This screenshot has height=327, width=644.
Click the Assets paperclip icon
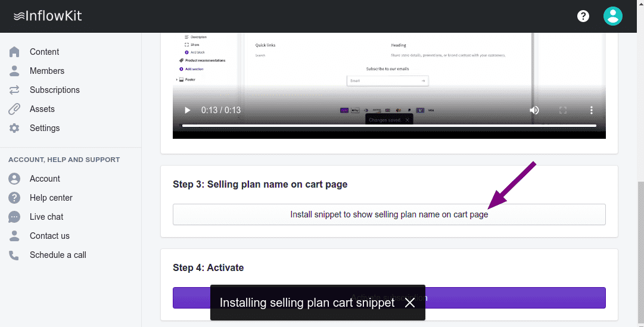point(15,109)
